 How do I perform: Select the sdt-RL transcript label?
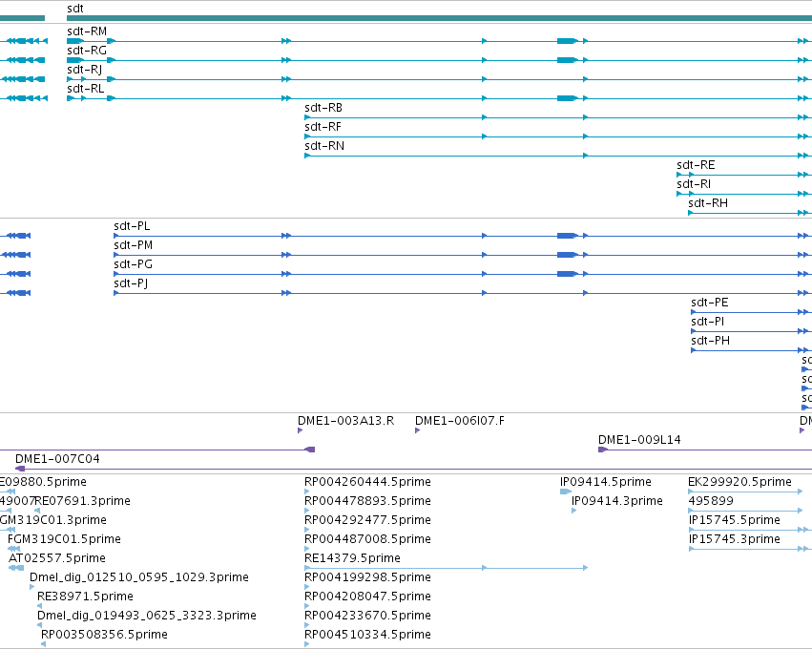point(86,89)
